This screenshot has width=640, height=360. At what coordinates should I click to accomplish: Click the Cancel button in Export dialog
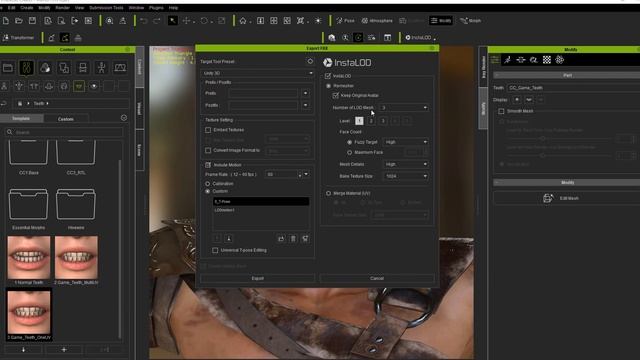377,278
